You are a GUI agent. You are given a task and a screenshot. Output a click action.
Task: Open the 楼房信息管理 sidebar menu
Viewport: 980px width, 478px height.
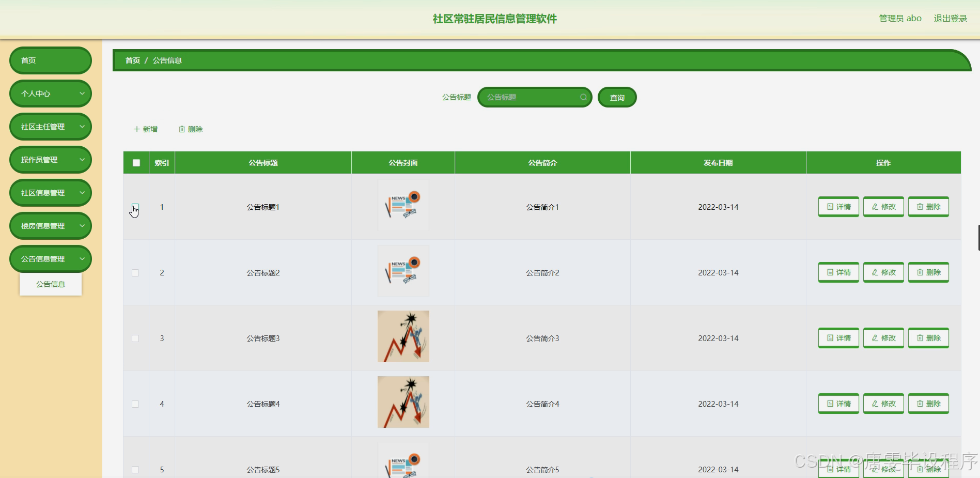click(51, 226)
